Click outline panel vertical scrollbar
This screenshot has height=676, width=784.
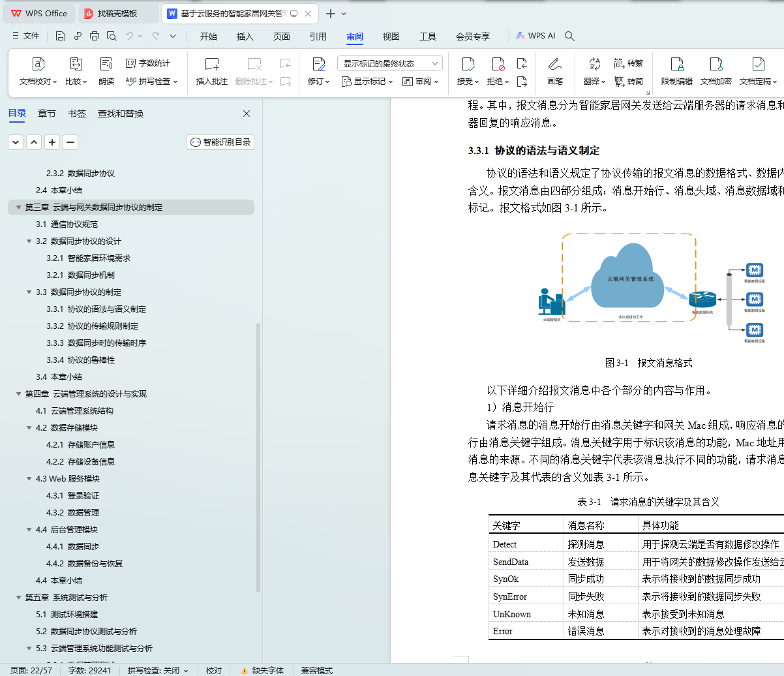tap(258, 457)
